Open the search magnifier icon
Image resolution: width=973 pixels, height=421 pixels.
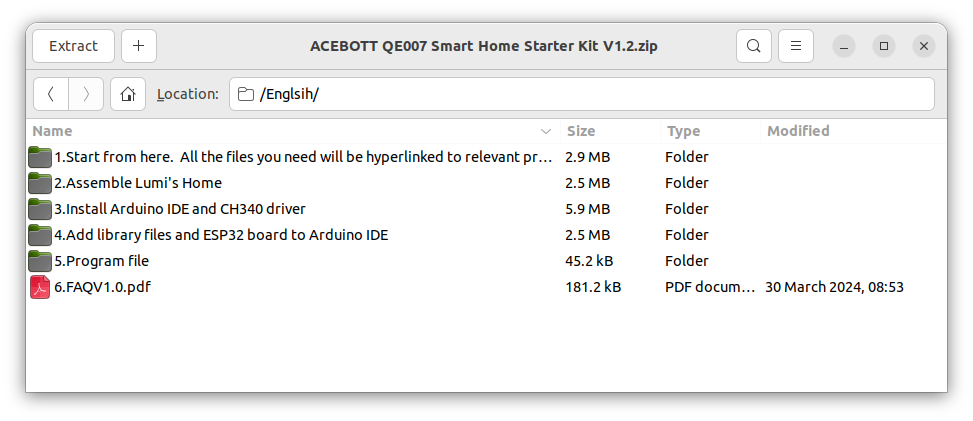pos(754,46)
